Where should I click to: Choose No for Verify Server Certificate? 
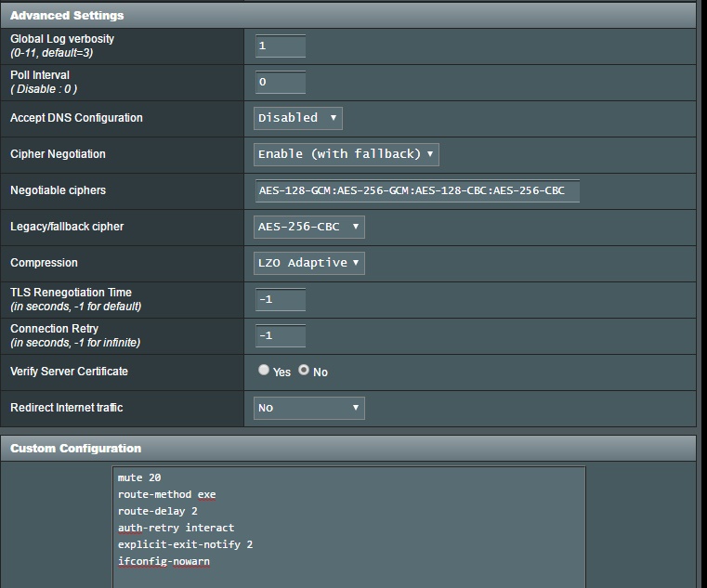(304, 371)
